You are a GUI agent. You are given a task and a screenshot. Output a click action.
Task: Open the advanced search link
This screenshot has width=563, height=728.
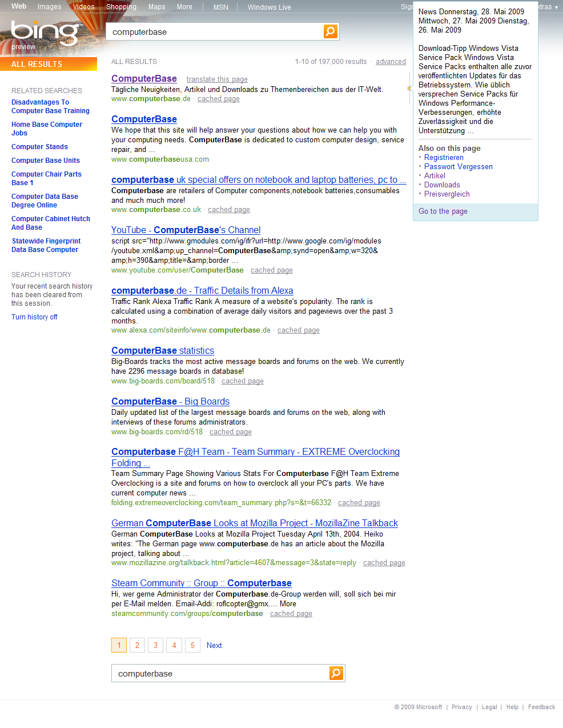391,62
